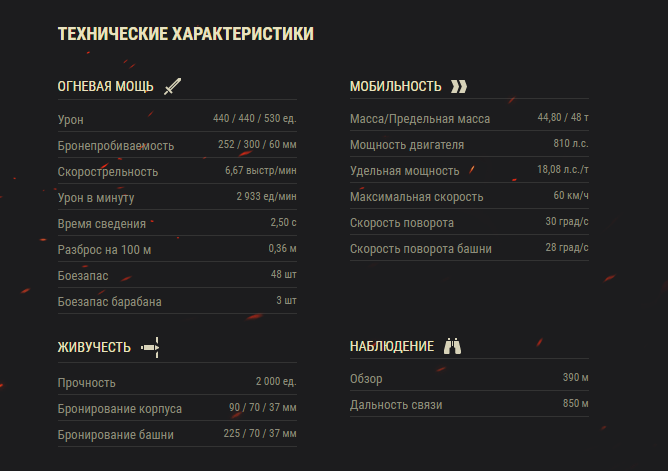
Task: Click the Максимальная скорость value 60 км/ч
Action: pyautogui.click(x=571, y=195)
